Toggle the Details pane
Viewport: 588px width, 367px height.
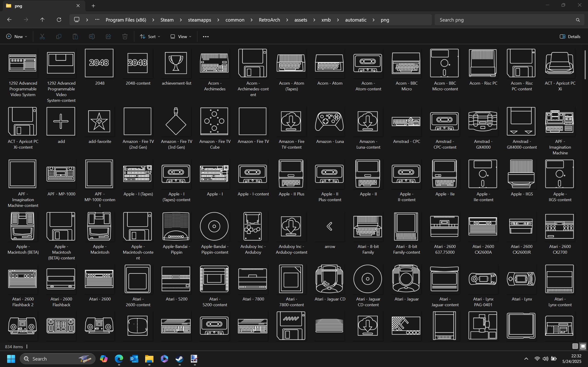coord(570,36)
